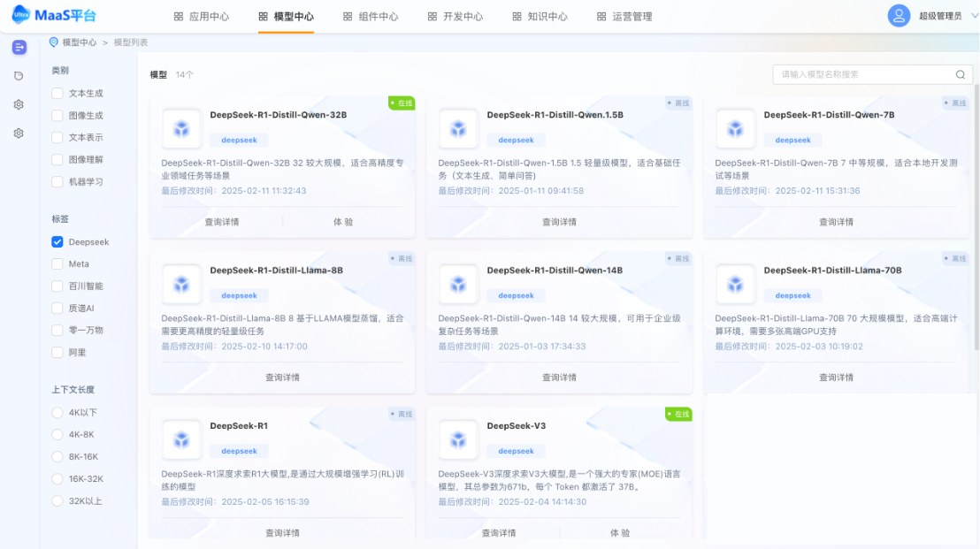Click grid icon beside 应用中心
This screenshot has height=549, width=980.
point(179,17)
